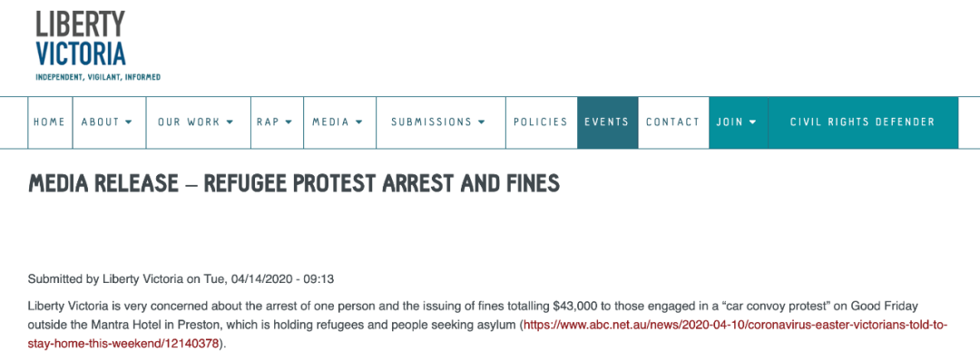
Task: Open the Contact page
Action: pyautogui.click(x=673, y=122)
